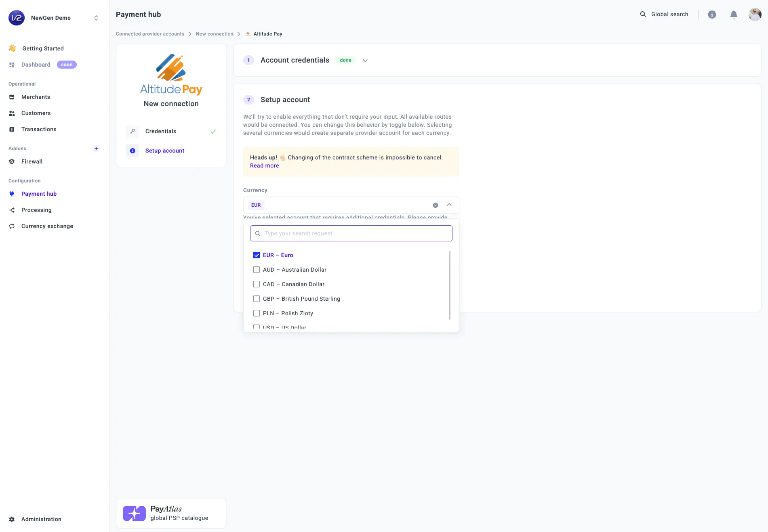Open Getting Started in sidebar

click(43, 48)
